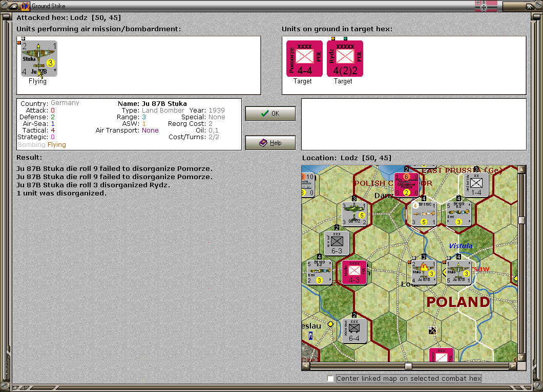
Task: Click map horizontal scrollbar left arrow
Action: [x=306, y=366]
